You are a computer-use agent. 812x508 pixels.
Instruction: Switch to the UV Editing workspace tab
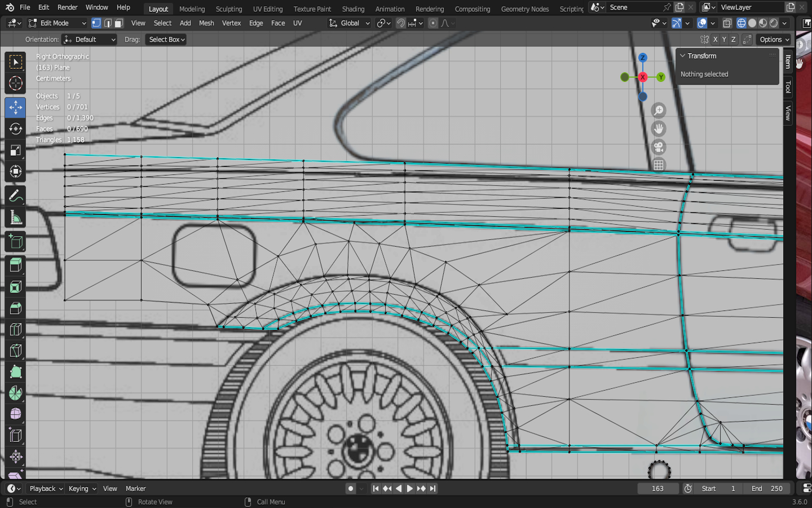click(x=268, y=9)
